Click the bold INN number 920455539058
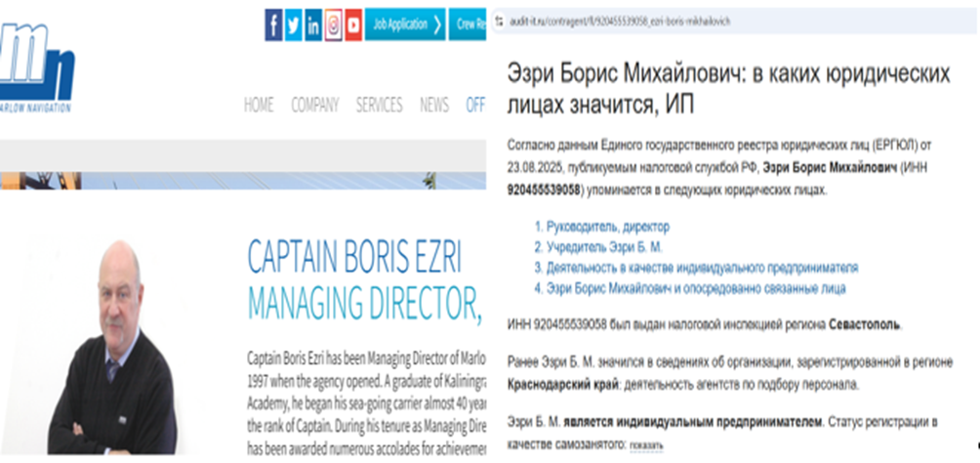Screen dimensions: 980x463 coord(544,189)
